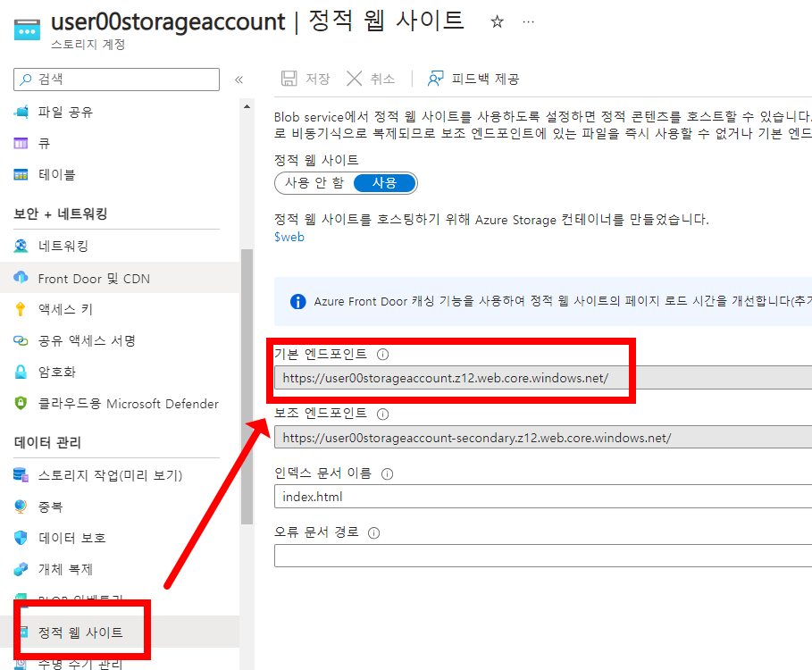Viewport: 812px width, 670px height.
Task: Click the 취소 button label
Action: [382, 79]
